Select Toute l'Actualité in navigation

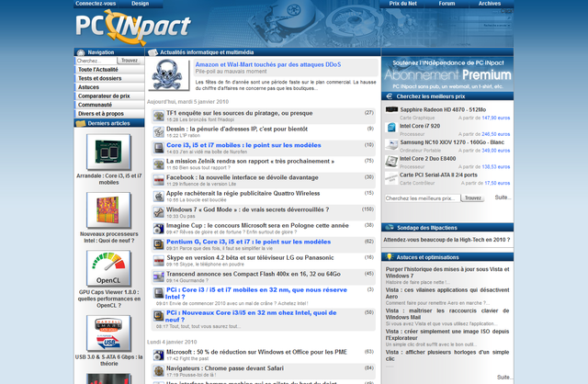[x=109, y=70]
